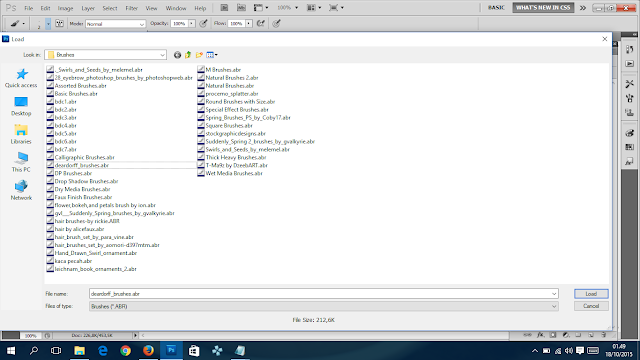Open Network location in the sidebar

click(21, 190)
